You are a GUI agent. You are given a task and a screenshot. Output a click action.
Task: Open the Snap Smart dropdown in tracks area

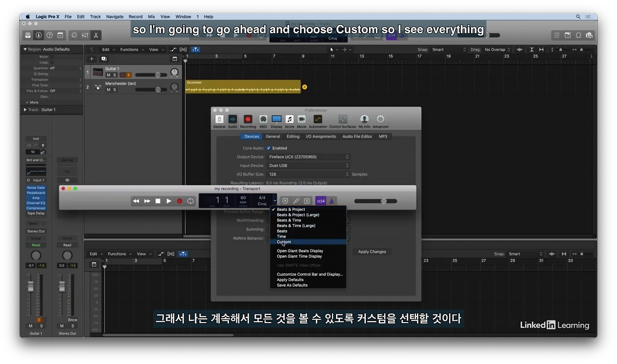449,50
